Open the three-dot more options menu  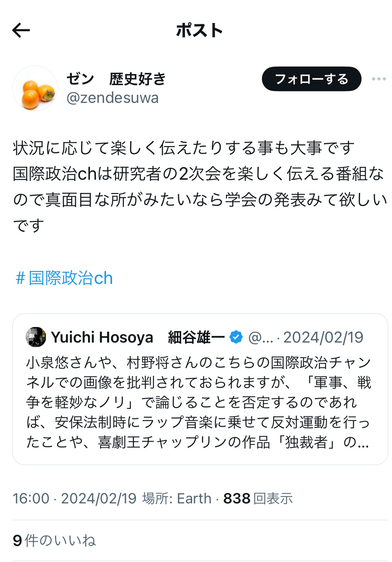tap(378, 79)
